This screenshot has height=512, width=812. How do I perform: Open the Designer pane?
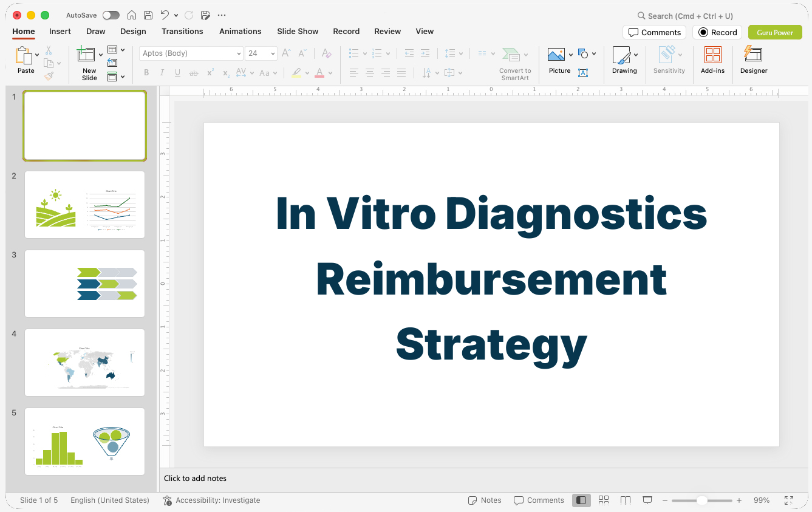click(754, 61)
